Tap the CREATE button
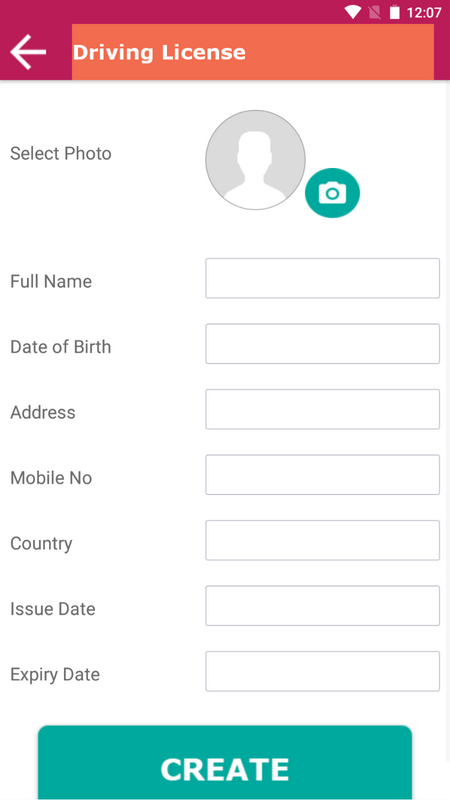 tap(225, 763)
